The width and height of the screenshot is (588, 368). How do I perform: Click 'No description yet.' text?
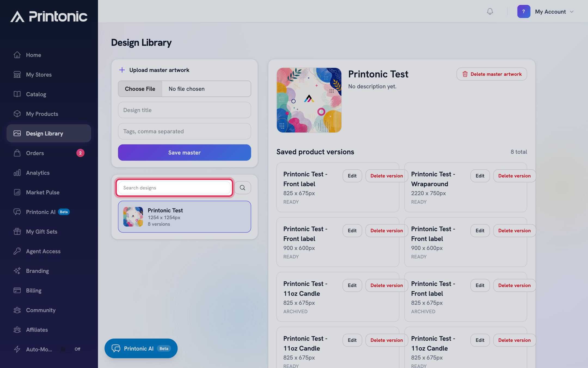pyautogui.click(x=372, y=86)
